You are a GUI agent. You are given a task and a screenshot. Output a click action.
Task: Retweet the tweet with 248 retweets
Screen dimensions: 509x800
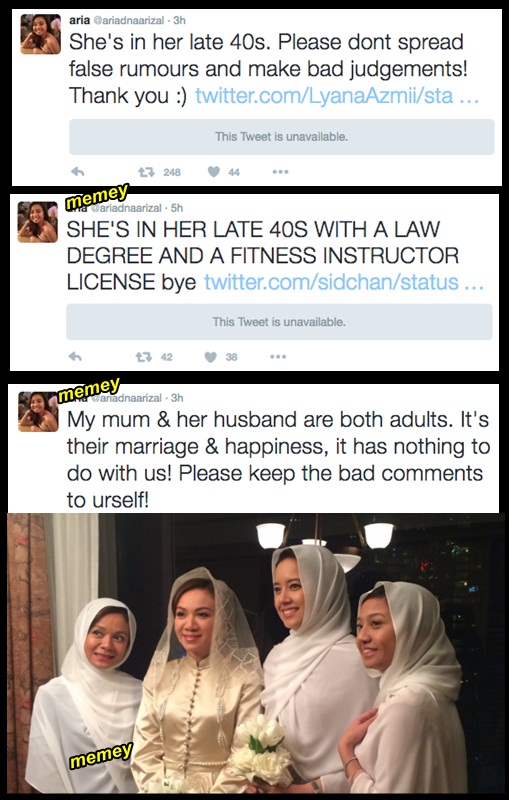click(x=146, y=172)
